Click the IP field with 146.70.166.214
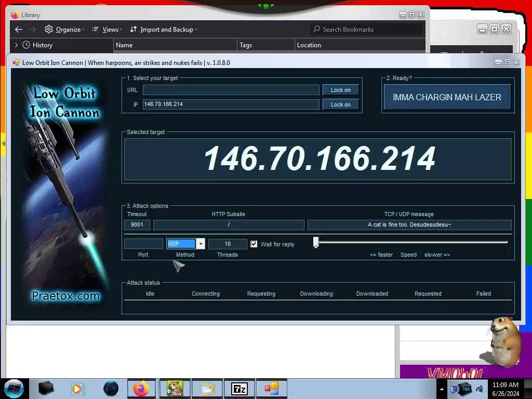 [x=231, y=104]
